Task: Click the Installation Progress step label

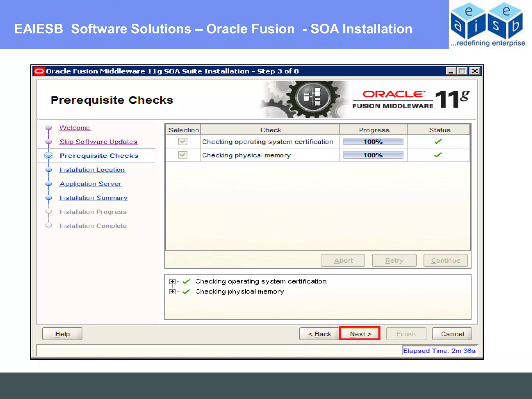Action: point(93,212)
